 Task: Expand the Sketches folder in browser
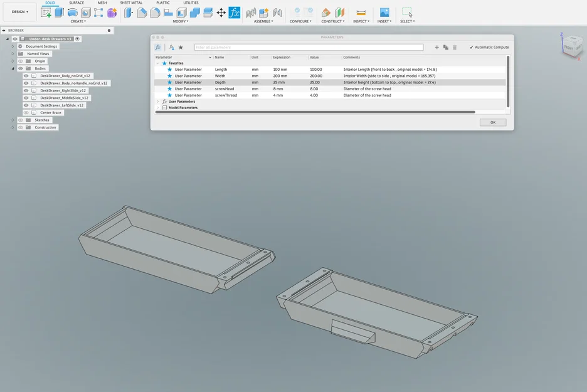pos(13,120)
